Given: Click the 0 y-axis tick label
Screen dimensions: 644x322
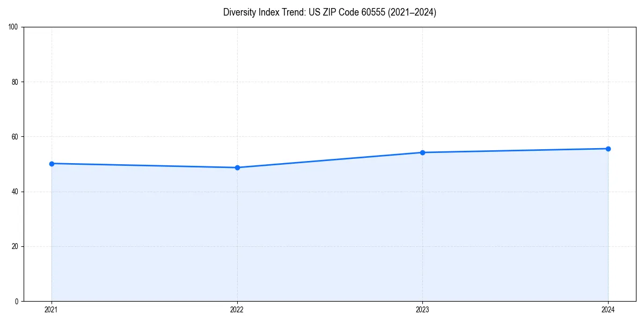Looking at the screenshot, I should (16, 301).
